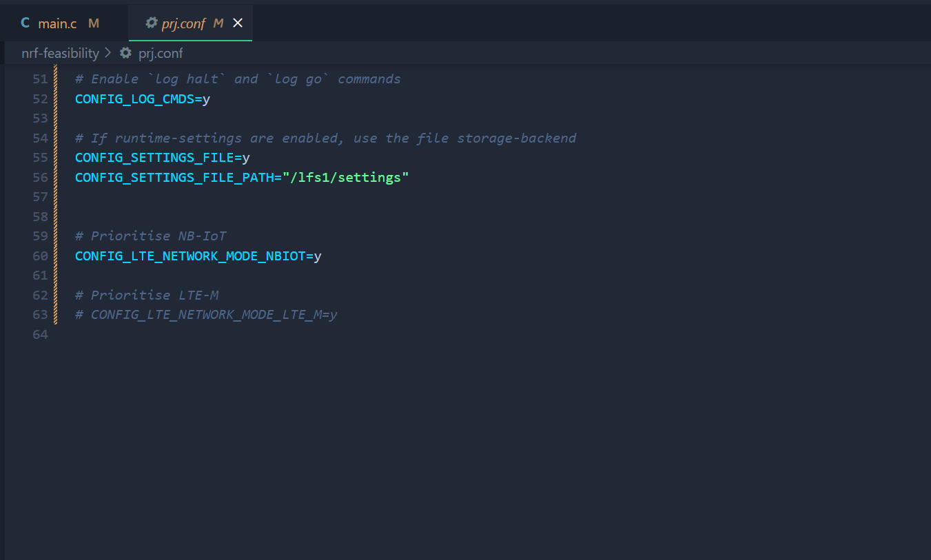This screenshot has height=560, width=931.
Task: Click the "/lfs1/settings" string value
Action: coord(346,177)
